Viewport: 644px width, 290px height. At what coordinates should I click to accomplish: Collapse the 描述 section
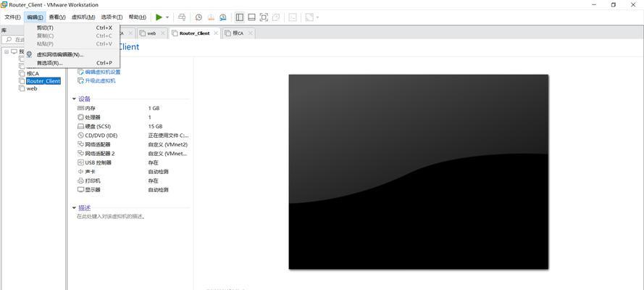click(74, 208)
